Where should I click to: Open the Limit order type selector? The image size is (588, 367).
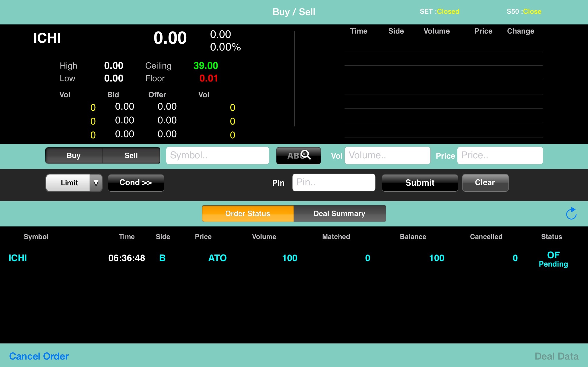click(x=69, y=183)
